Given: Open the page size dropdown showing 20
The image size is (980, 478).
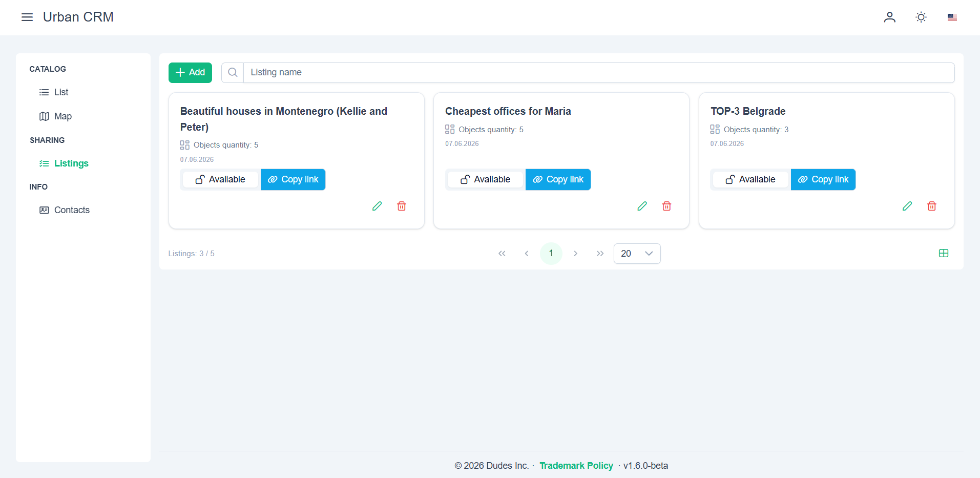Looking at the screenshot, I should (x=637, y=254).
